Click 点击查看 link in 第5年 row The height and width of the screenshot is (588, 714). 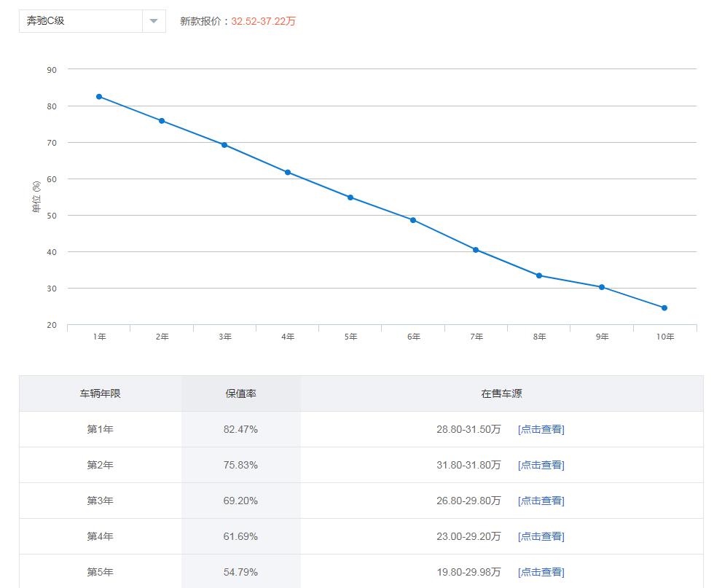[x=541, y=573]
